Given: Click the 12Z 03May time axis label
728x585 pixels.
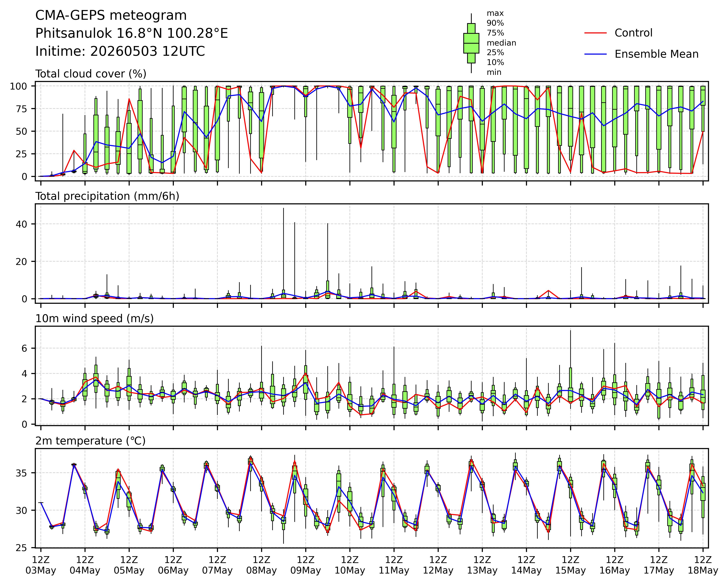Looking at the screenshot, I should pos(41,565).
